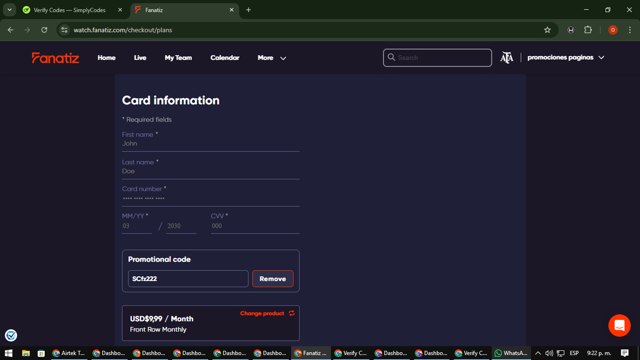Click the CVV field
Screen dimensions: 640x360
coord(255,226)
